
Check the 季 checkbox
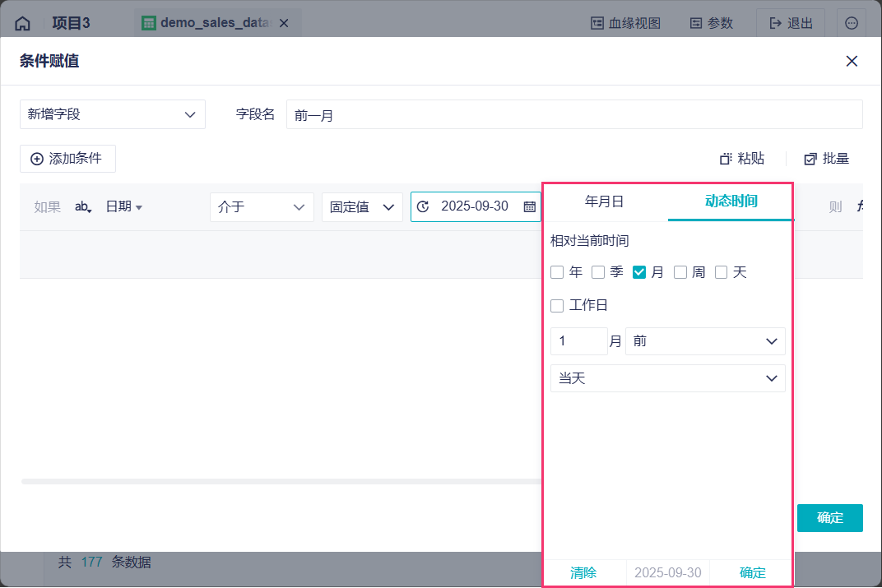pyautogui.click(x=598, y=272)
